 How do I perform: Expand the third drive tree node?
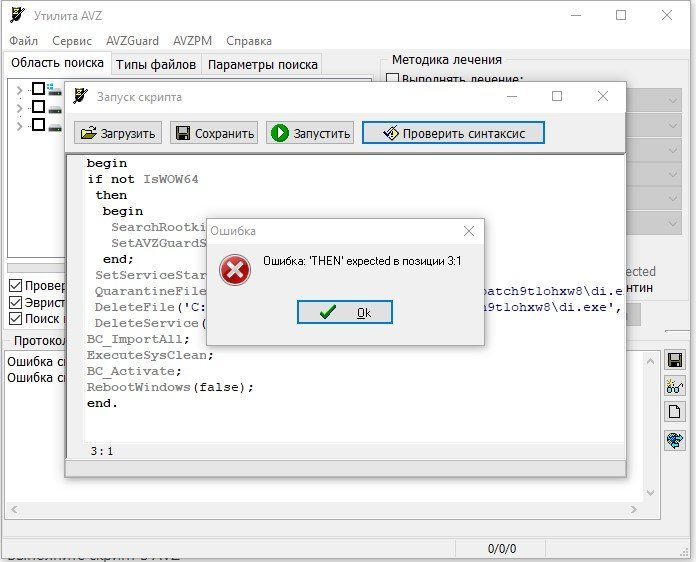tap(19, 127)
